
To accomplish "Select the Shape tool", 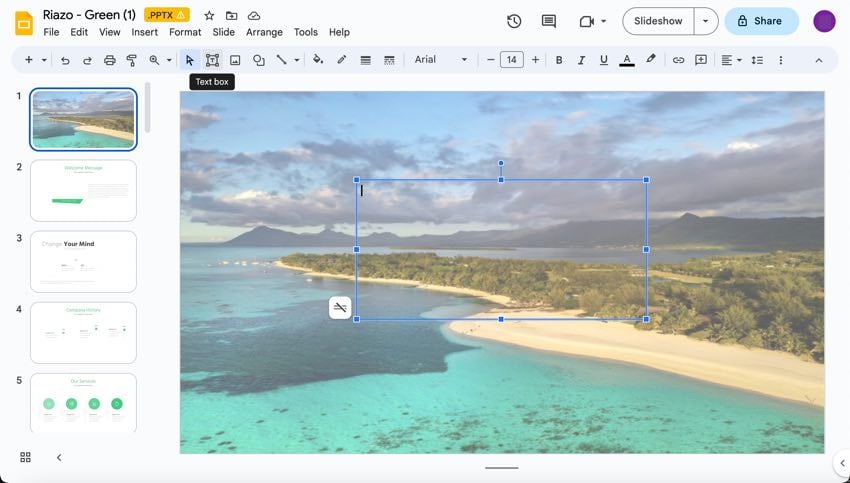I will [x=259, y=60].
